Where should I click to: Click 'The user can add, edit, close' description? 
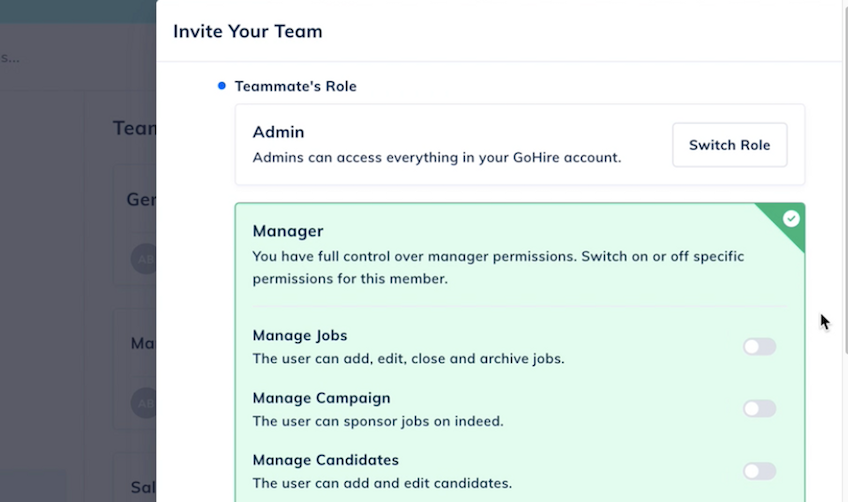(408, 359)
